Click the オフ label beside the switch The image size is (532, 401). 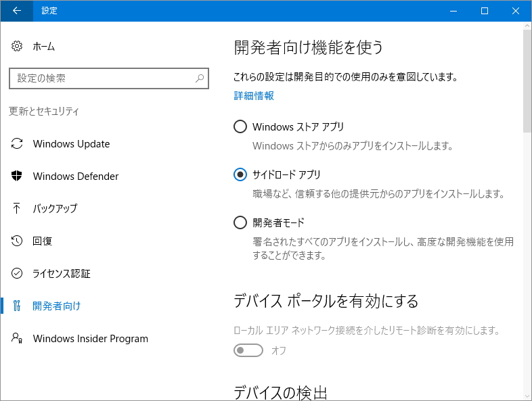coord(279,350)
